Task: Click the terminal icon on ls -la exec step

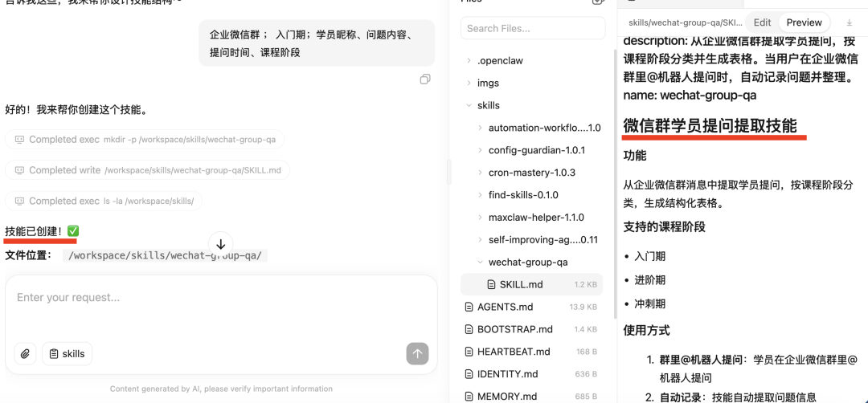Action: 19,201
